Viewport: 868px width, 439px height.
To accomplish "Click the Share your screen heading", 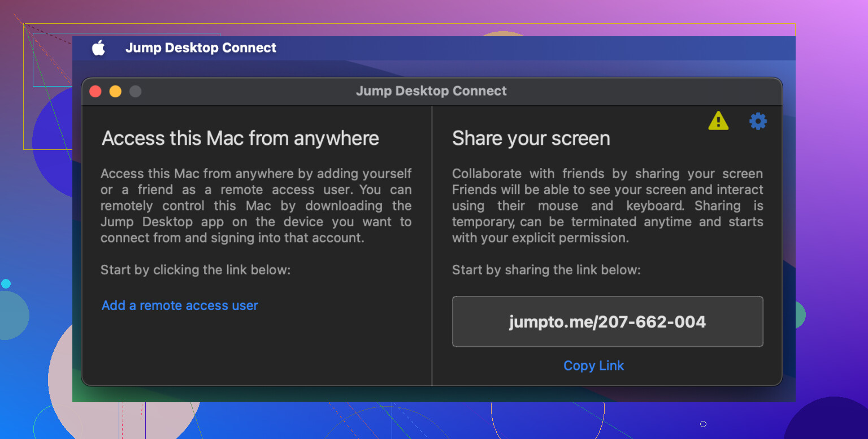I will (x=531, y=139).
